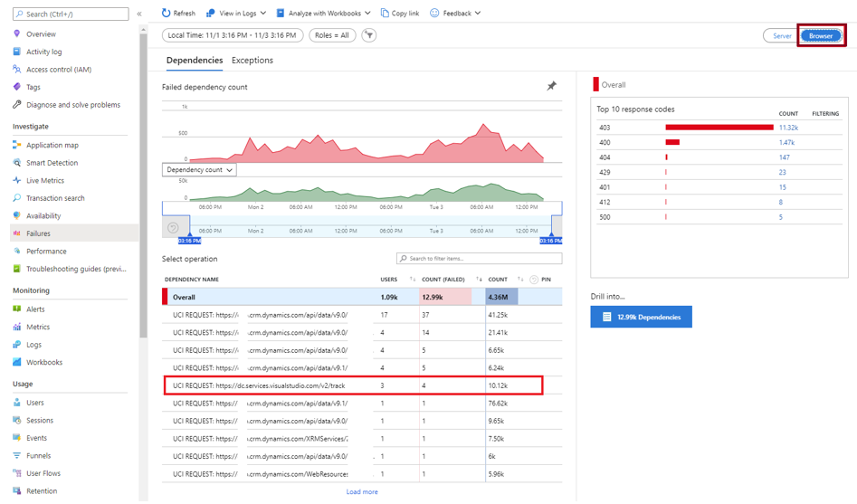Open the View in Logs dropdown
The image size is (857, 504).
click(236, 14)
